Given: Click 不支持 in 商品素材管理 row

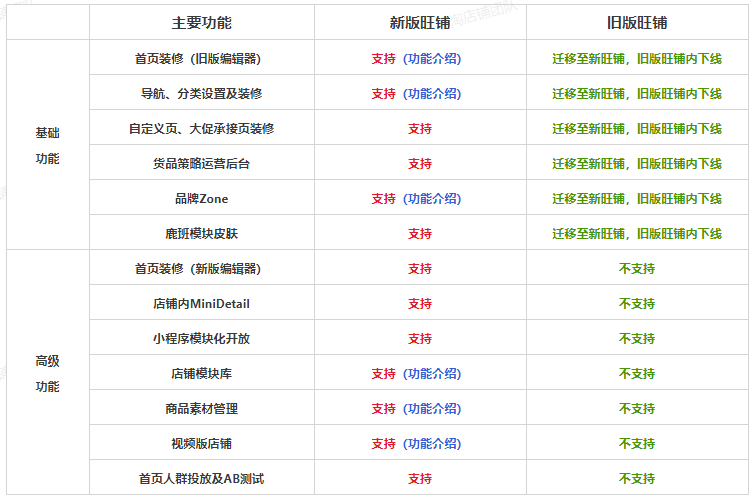Looking at the screenshot, I should pyautogui.click(x=637, y=409).
